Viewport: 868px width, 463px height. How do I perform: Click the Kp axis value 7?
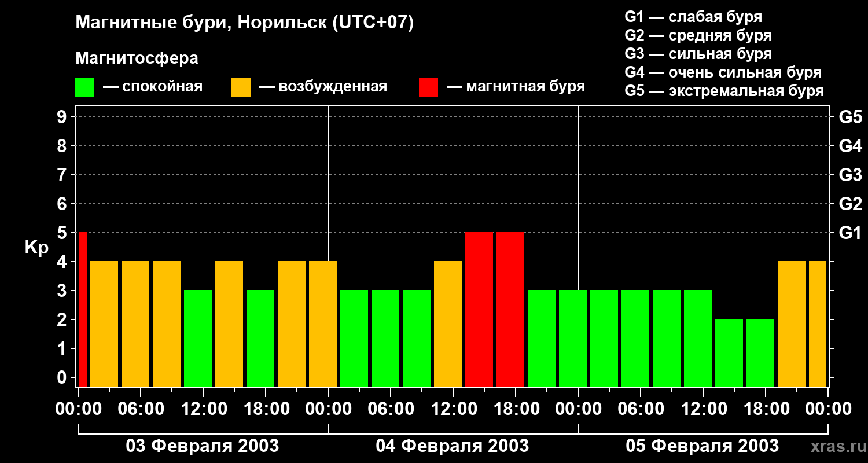pos(63,175)
